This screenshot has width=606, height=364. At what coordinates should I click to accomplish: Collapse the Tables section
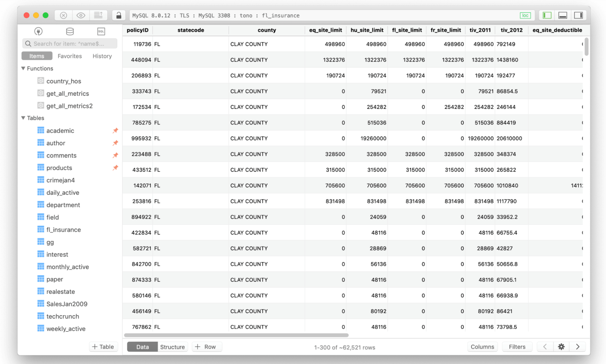[23, 118]
